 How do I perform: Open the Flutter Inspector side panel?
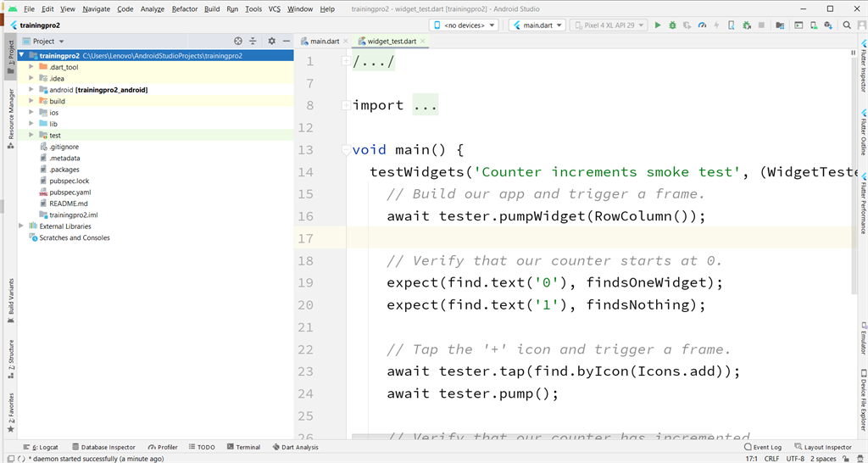tap(862, 66)
